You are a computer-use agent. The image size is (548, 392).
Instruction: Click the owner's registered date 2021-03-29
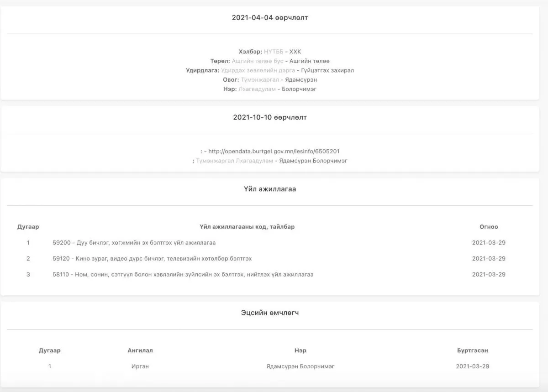(x=473, y=366)
